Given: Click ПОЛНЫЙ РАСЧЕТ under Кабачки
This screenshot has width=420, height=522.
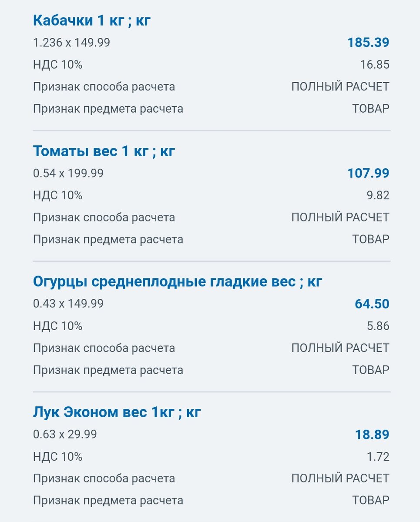Looking at the screenshot, I should tap(340, 87).
